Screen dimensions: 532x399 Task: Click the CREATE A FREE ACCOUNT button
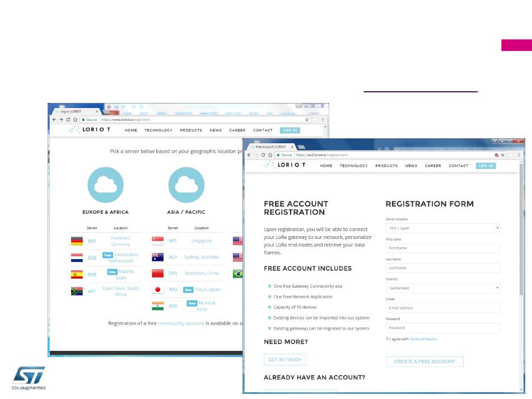424,362
